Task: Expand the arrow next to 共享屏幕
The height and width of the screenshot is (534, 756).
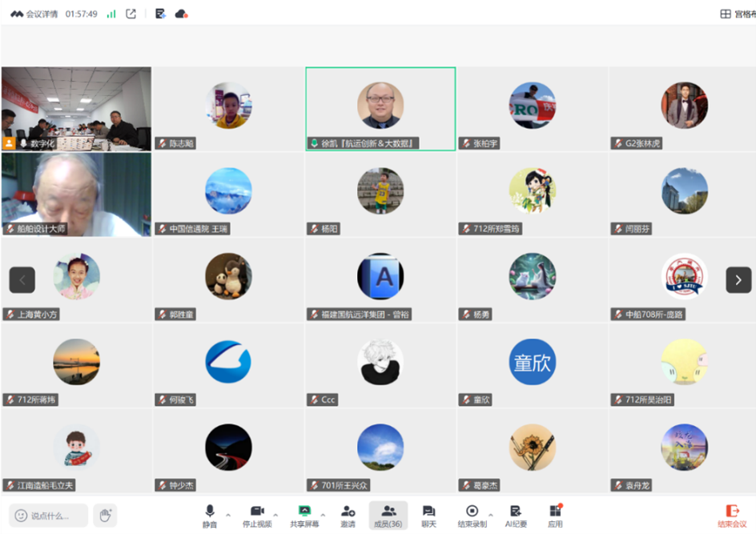Action: (x=324, y=515)
